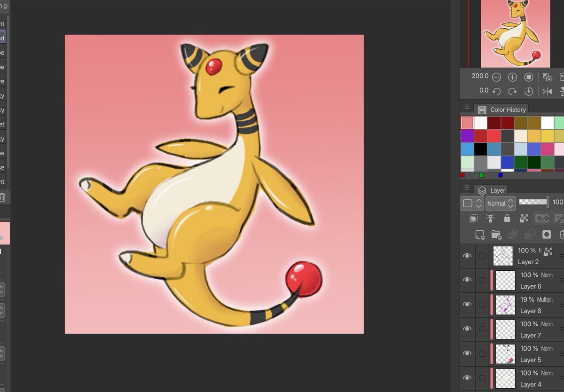Enable clip to layer below
This screenshot has height=392, width=564.
pos(474,218)
